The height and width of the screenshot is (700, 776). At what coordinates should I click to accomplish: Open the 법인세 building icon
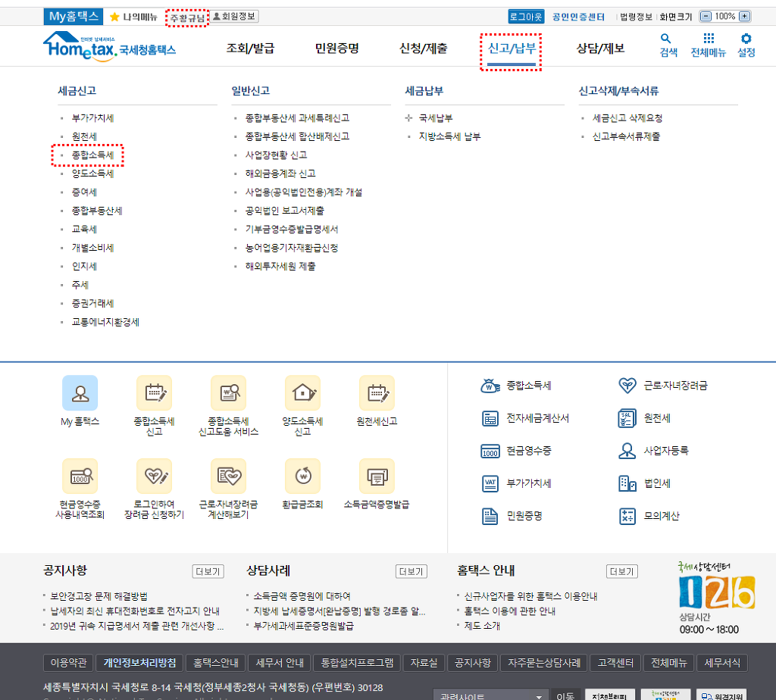(x=627, y=483)
